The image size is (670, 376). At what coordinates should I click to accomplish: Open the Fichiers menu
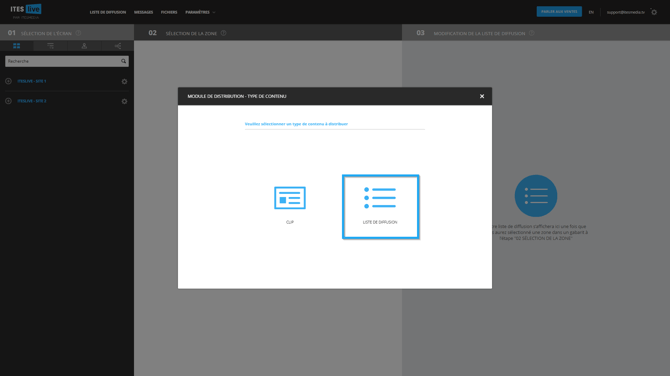pyautogui.click(x=169, y=12)
